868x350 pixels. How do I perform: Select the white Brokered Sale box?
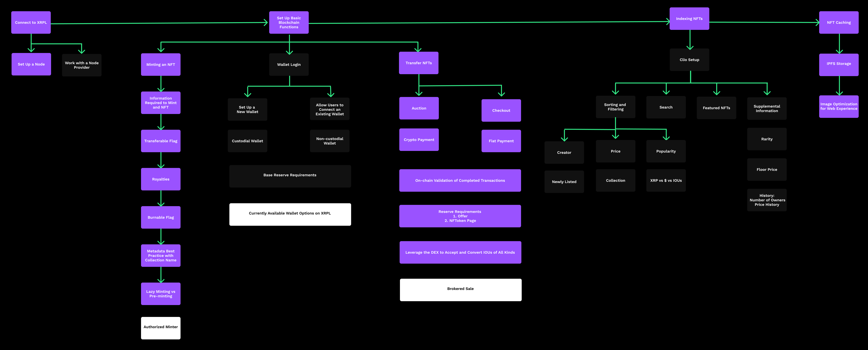pyautogui.click(x=460, y=289)
